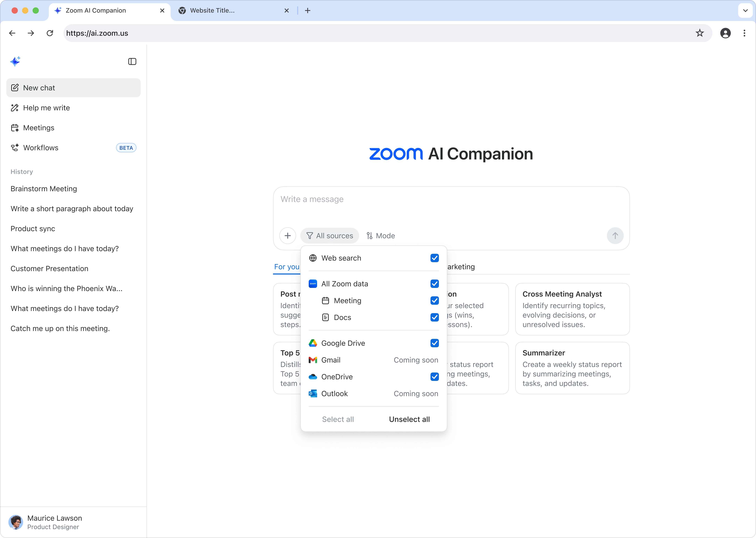
Task: Click the browser bookmark star icon
Action: (699, 33)
